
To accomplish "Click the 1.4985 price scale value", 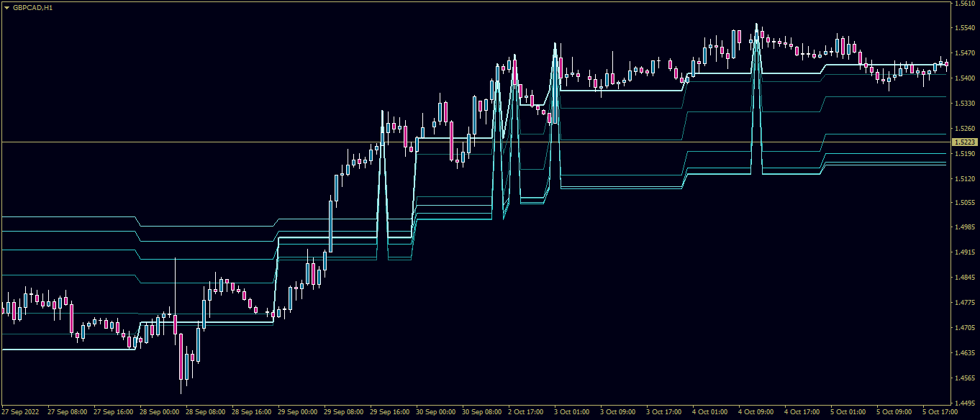I will pos(964,228).
